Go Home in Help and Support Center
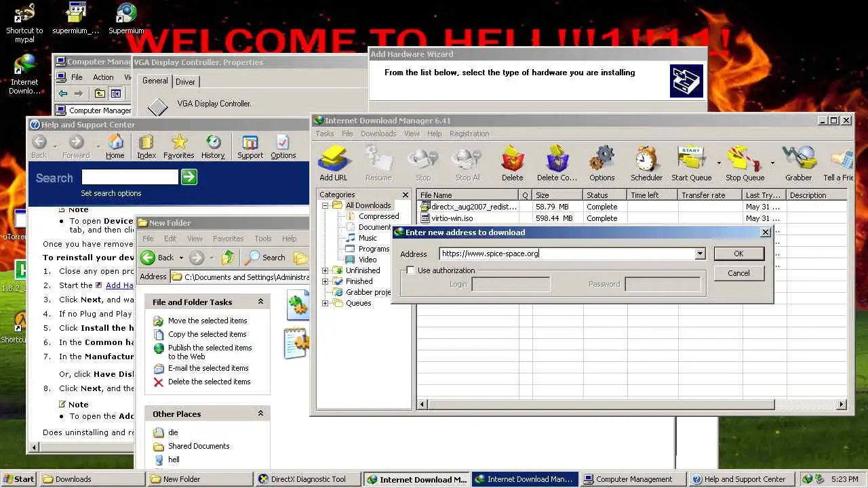Image resolution: width=868 pixels, height=488 pixels. (115, 146)
